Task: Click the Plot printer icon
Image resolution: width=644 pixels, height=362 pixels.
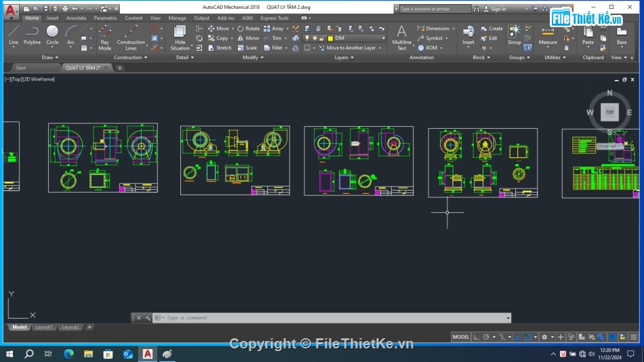Action: (x=65, y=9)
